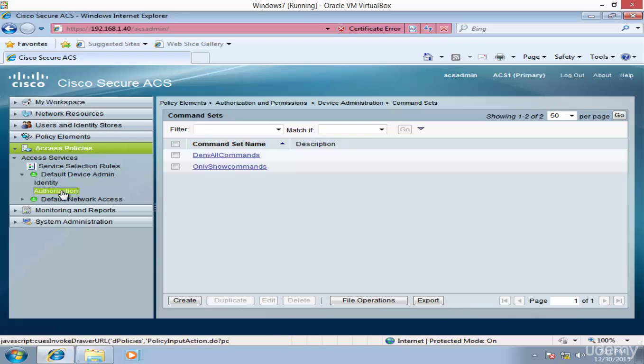Tick the OnlyShowcommands row checkbox

(175, 166)
